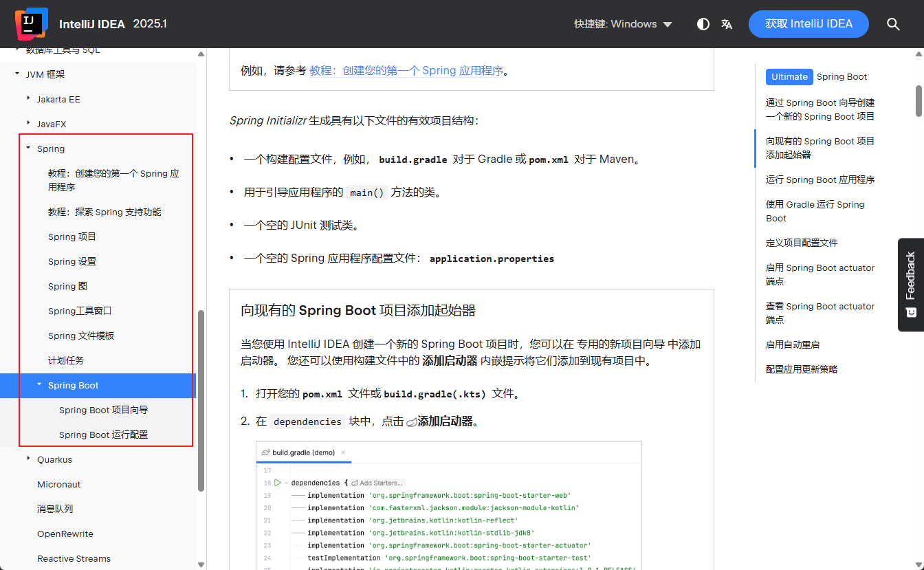
Task: Expand the Quarkus tree node
Action: click(x=28, y=459)
